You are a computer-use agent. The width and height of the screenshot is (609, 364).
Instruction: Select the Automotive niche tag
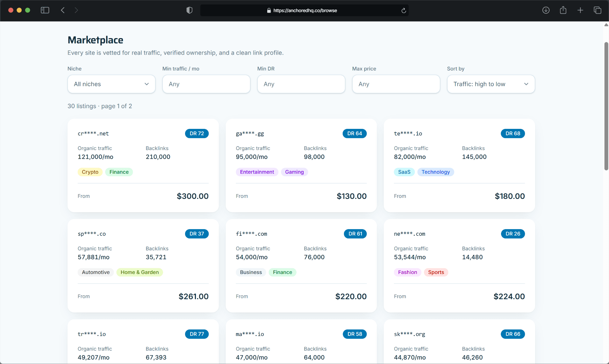tap(96, 272)
